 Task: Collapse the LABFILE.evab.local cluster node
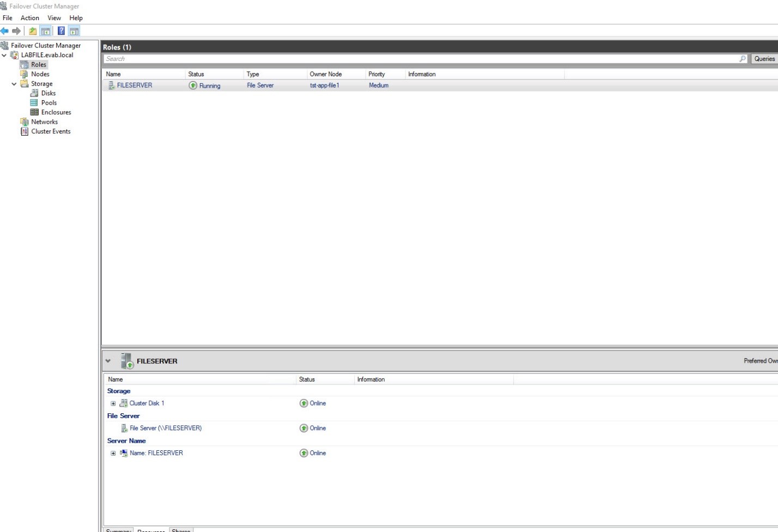(4, 55)
